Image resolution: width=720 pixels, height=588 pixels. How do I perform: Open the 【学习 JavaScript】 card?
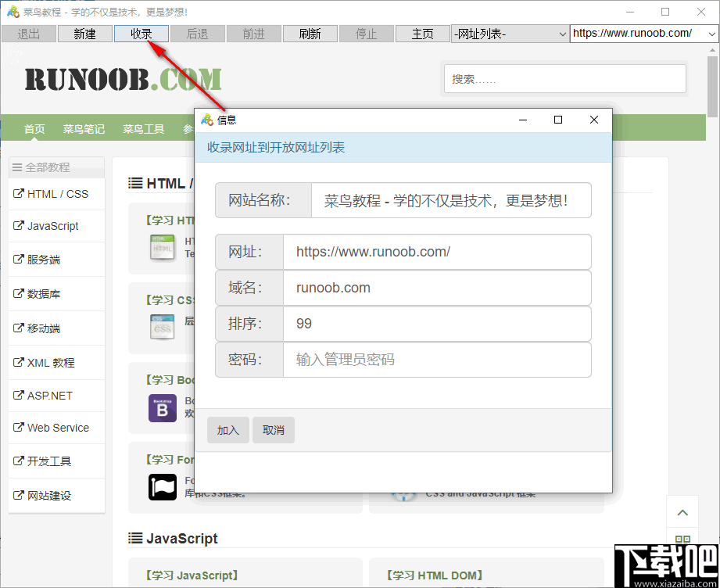pos(245,573)
